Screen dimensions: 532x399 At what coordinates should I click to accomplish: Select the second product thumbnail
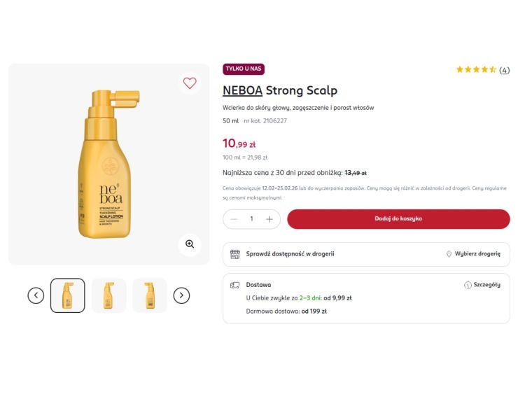[x=108, y=295]
